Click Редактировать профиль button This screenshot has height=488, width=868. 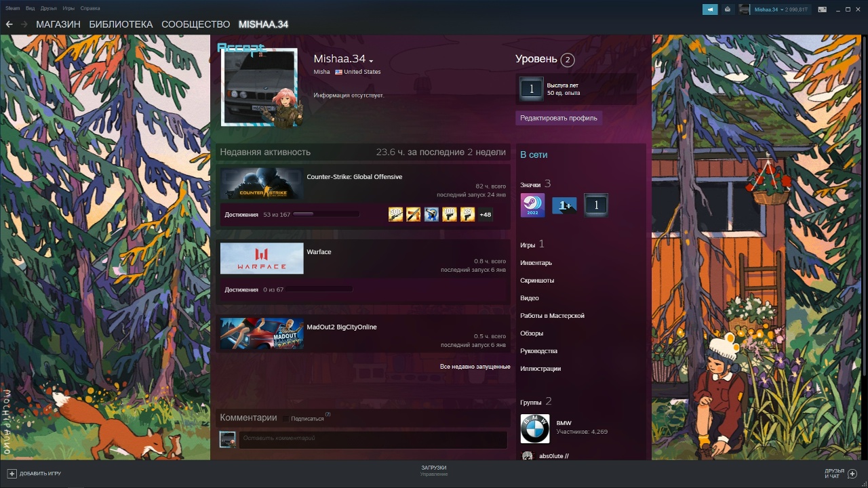[x=558, y=118]
